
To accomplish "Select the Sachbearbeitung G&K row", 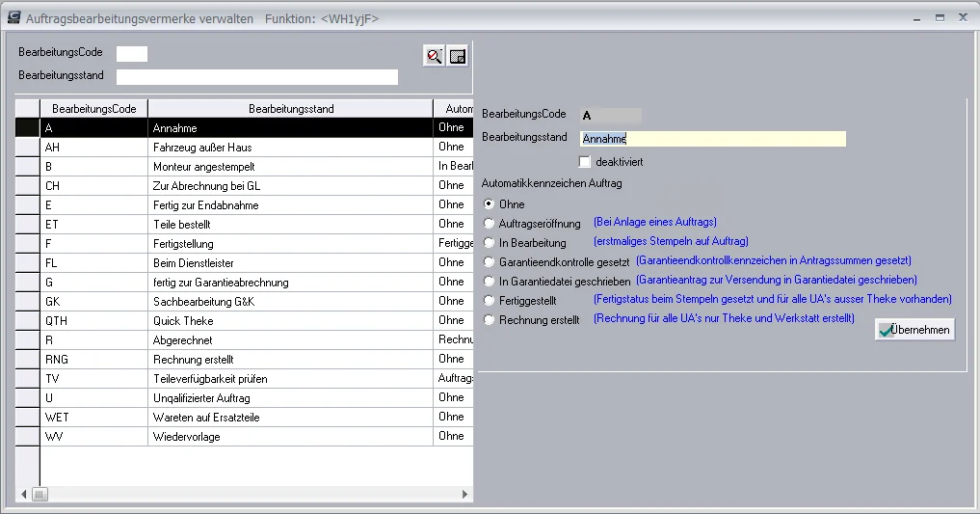I will 245,302.
